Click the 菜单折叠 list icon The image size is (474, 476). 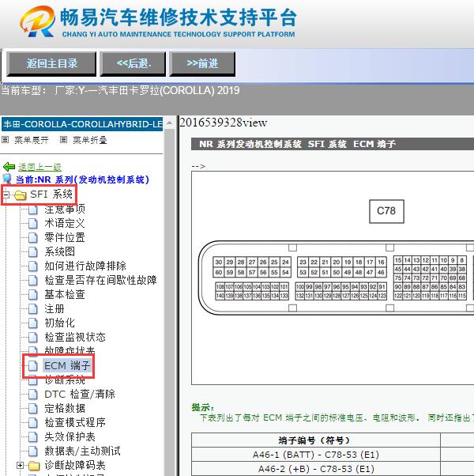coord(63,140)
